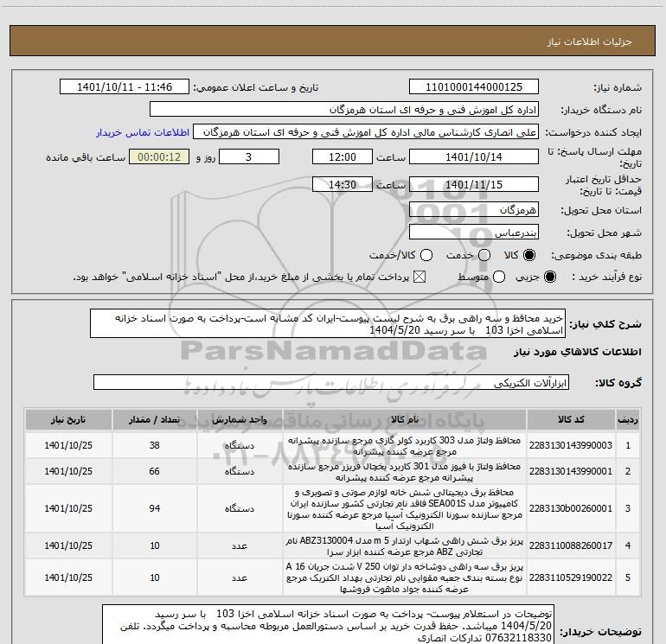Image resolution: width=666 pixels, height=644 pixels.
Task: Click product code 2283110088260017
Action: (571, 545)
